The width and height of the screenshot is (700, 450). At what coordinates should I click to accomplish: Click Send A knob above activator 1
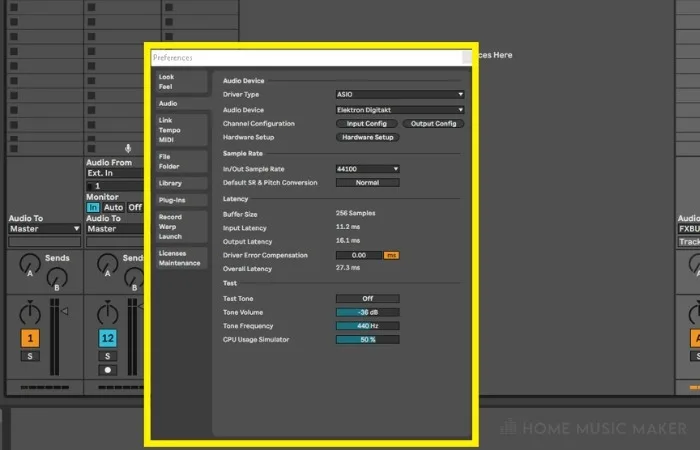30,265
